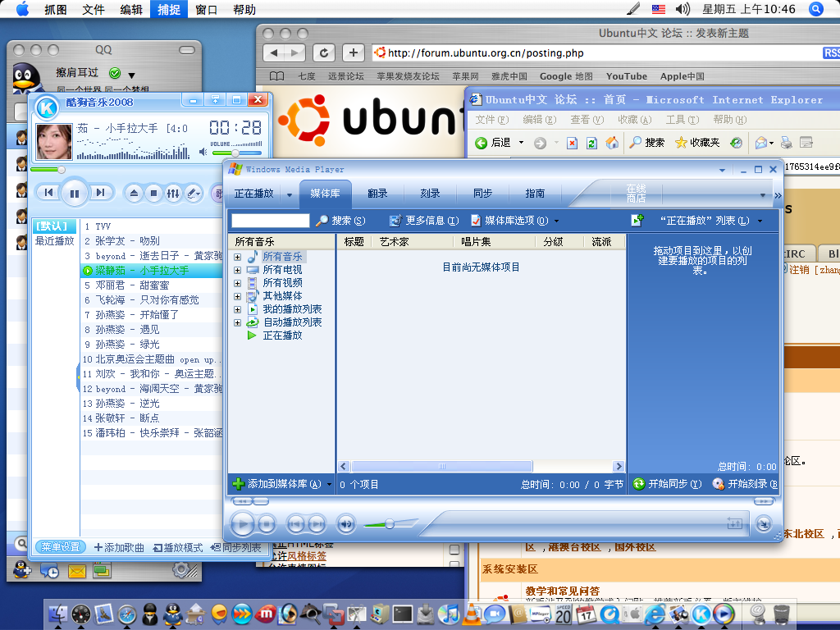Viewport: 840px width, 630px height.
Task: Click 菜单设置 button in KuGou
Action: coord(61,547)
